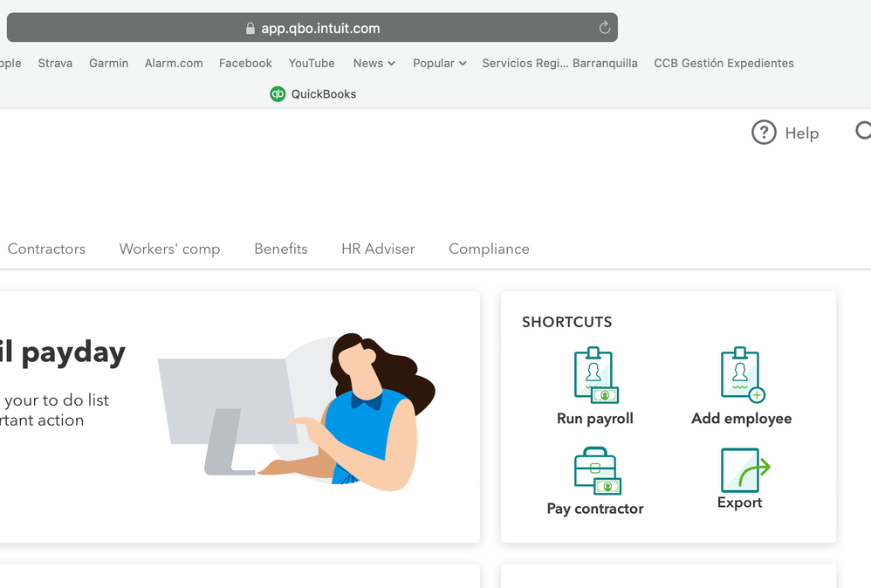Click the Export label

click(x=739, y=503)
